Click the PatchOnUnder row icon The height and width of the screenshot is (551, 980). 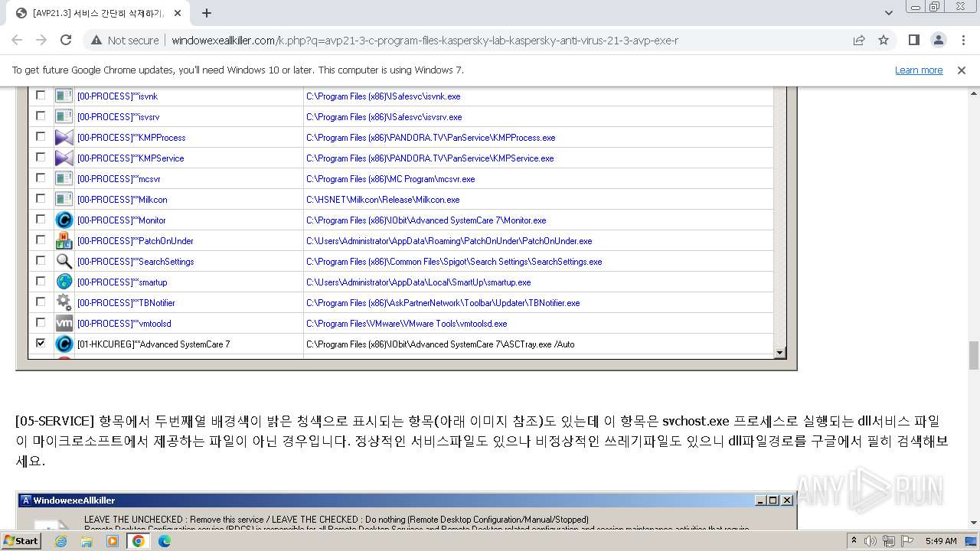click(64, 241)
